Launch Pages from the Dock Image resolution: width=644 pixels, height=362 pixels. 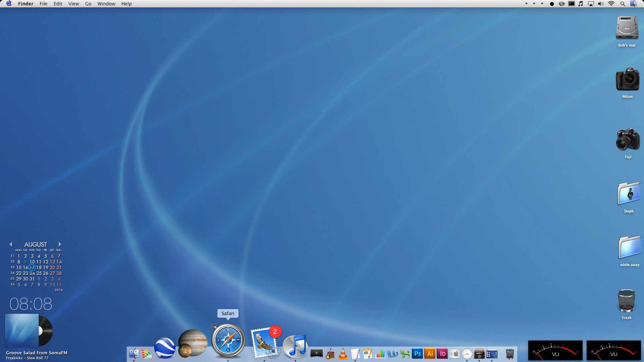[x=368, y=354]
